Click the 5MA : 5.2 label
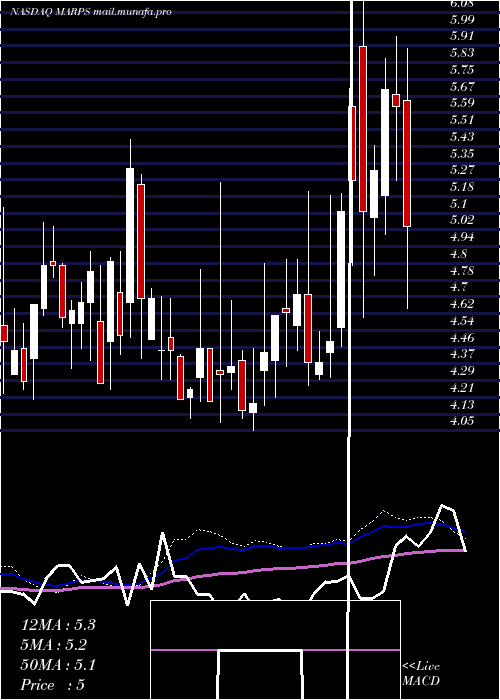Screen dimensions: 500x700 54,645
